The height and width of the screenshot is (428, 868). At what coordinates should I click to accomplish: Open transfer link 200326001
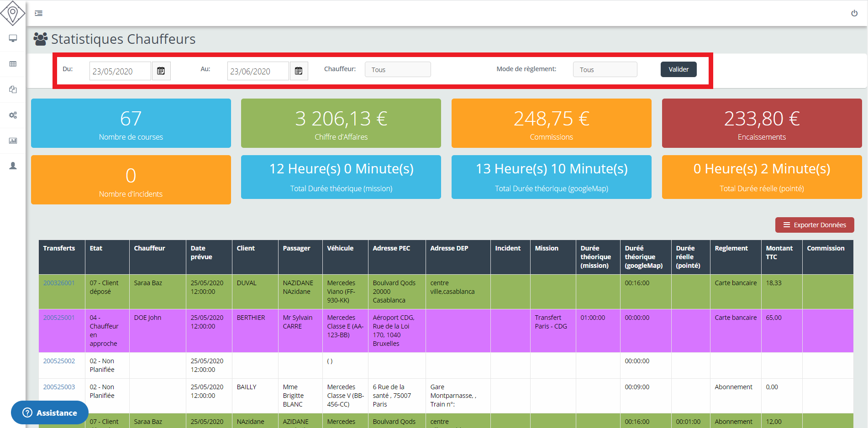click(x=59, y=283)
